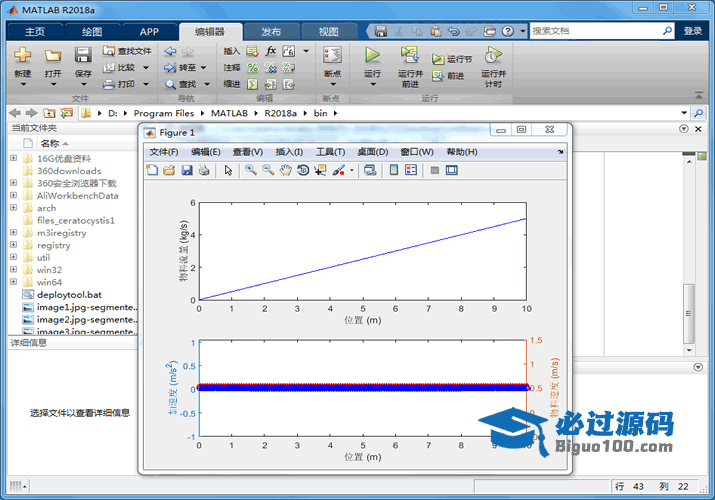Expand the arch folder tree node

tap(13, 207)
